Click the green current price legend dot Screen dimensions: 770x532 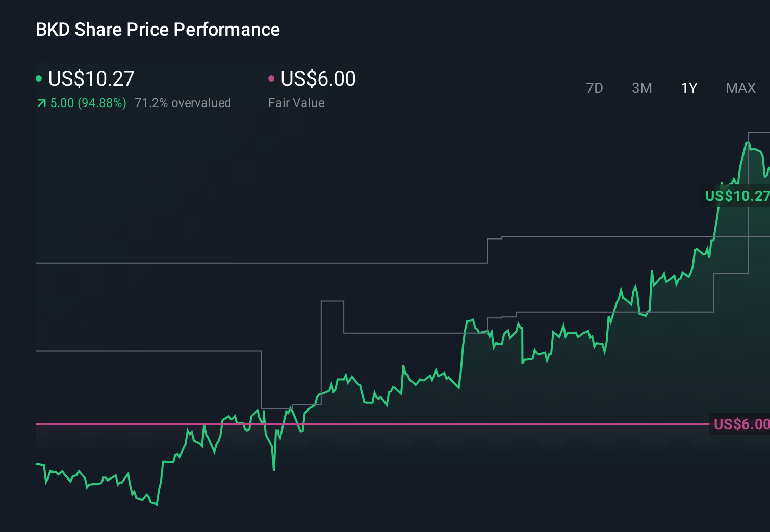tap(39, 78)
